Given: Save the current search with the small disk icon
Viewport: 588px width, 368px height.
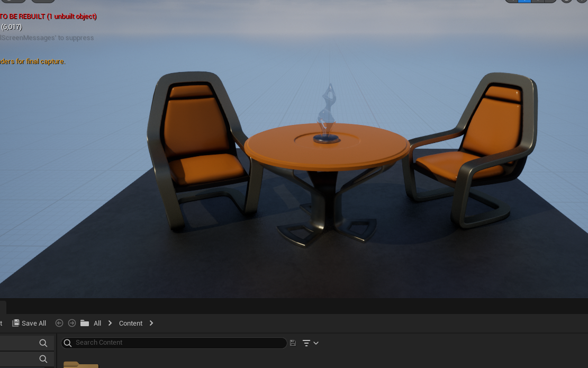Looking at the screenshot, I should (293, 343).
